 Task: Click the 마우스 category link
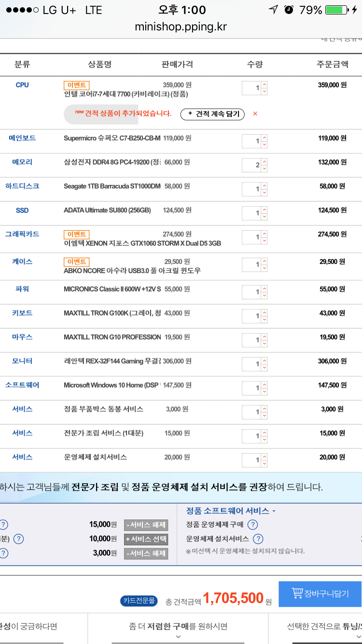pos(22,337)
